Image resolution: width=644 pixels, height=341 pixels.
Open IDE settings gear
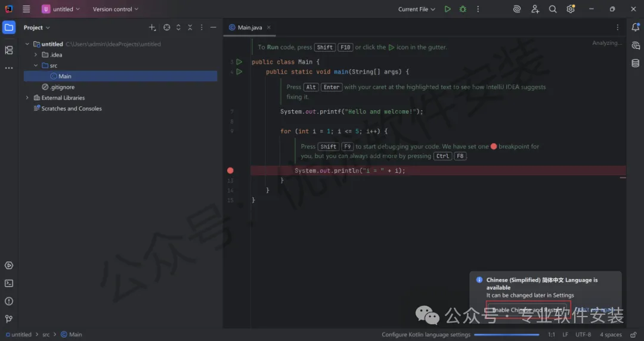[571, 8]
